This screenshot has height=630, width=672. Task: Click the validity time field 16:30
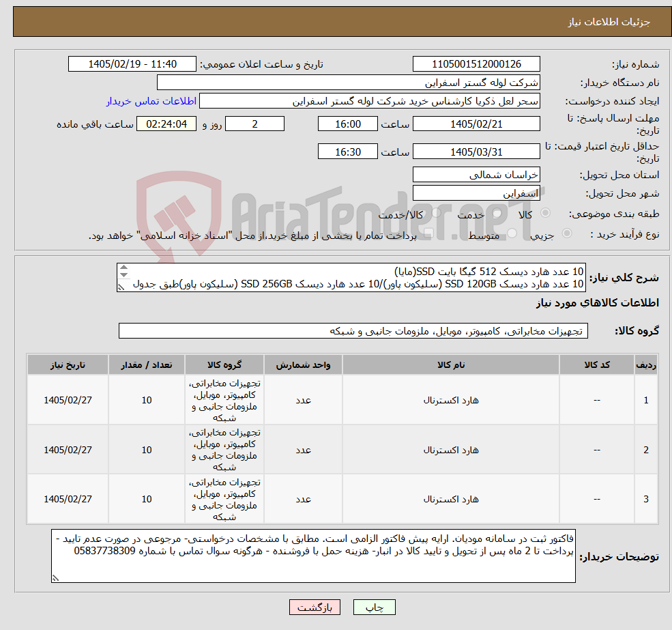point(347,152)
